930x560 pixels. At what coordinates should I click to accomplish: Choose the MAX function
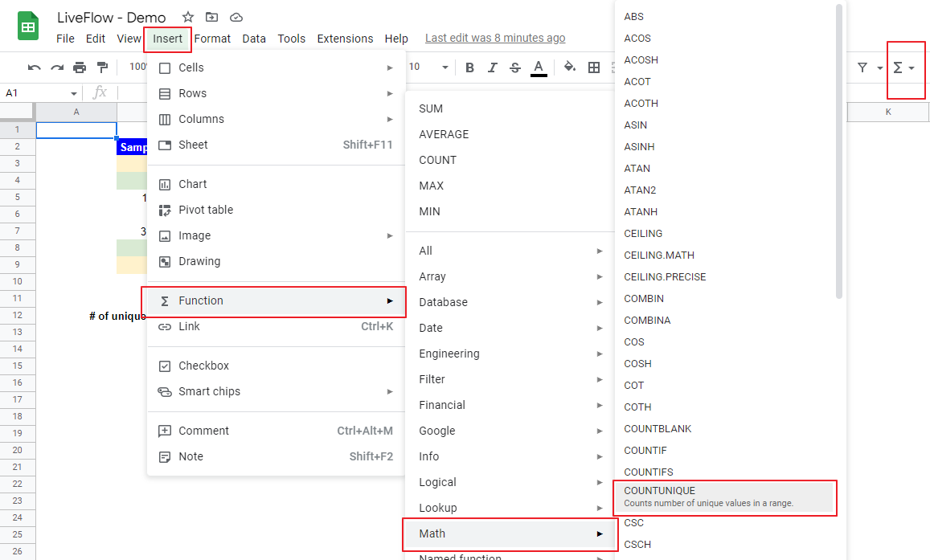[510, 186]
